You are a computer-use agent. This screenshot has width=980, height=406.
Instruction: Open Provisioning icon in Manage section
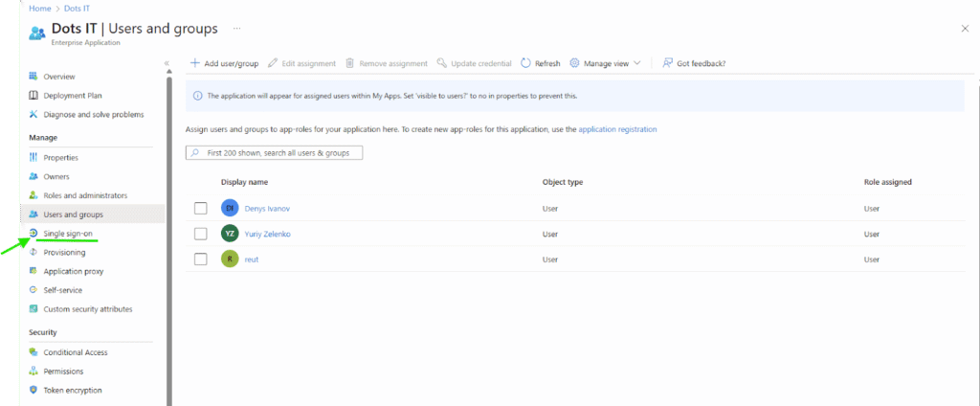click(33, 252)
